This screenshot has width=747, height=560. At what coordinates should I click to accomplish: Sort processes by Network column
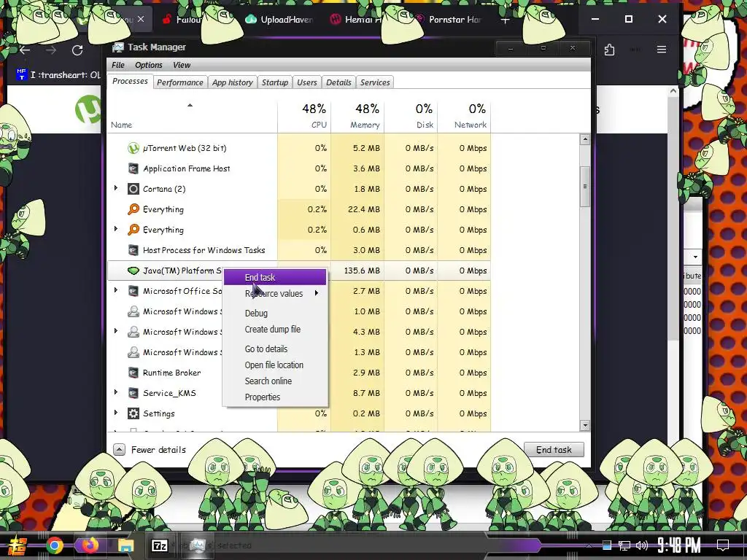pyautogui.click(x=465, y=116)
